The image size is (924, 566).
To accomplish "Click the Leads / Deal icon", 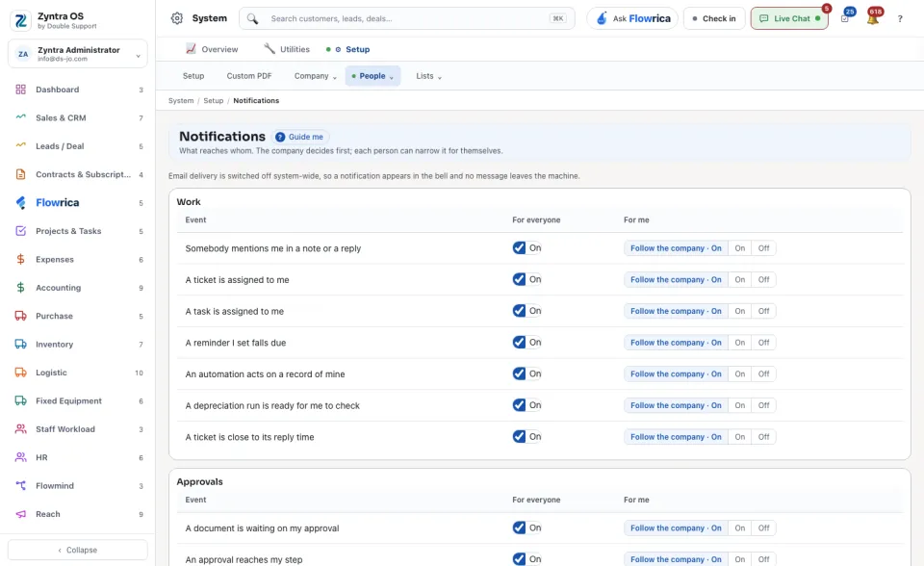I will pyautogui.click(x=20, y=145).
